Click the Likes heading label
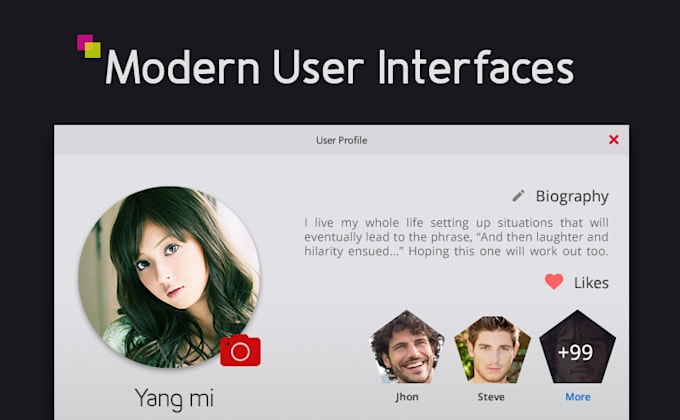The image size is (680, 420). [x=591, y=283]
